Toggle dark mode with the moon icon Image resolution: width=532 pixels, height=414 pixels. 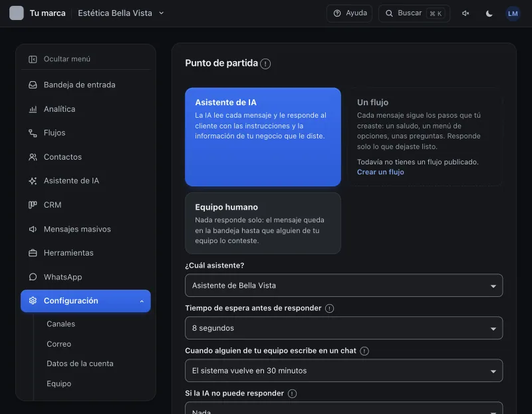pos(489,13)
